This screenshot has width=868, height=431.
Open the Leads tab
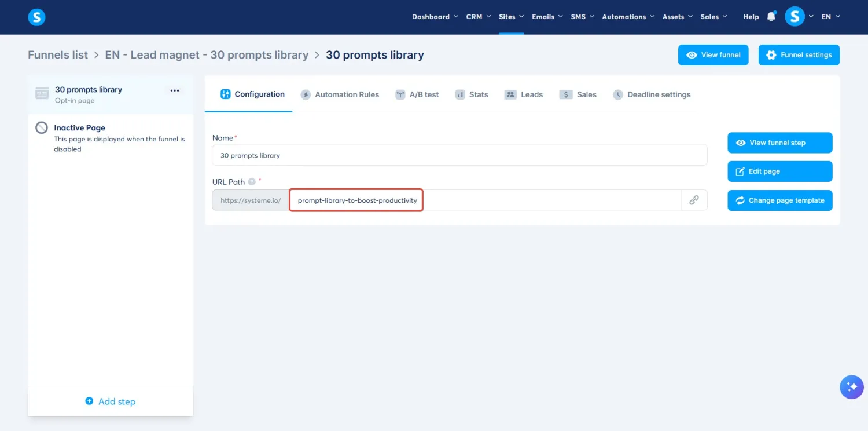pyautogui.click(x=524, y=94)
